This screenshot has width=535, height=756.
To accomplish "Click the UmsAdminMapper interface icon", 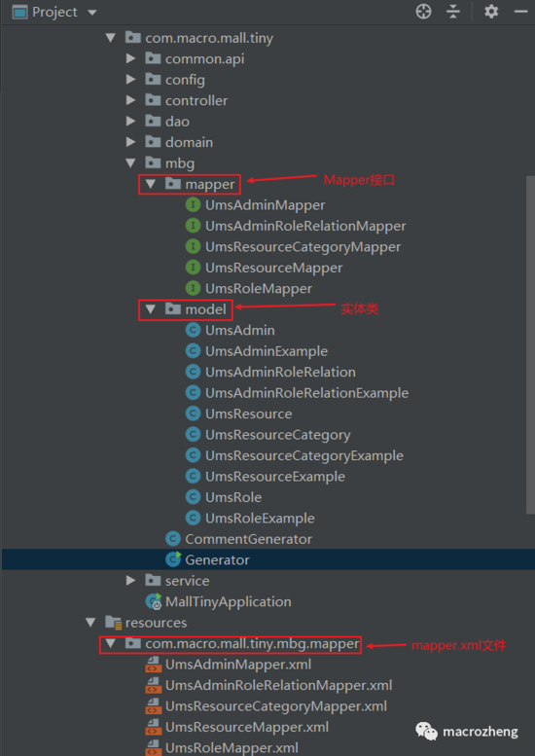I will tap(193, 205).
